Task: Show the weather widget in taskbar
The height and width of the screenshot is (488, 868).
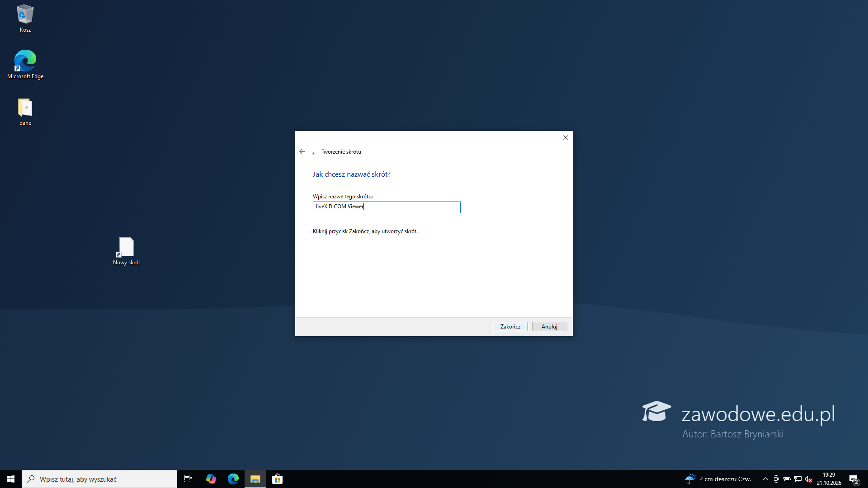Action: [718, 479]
